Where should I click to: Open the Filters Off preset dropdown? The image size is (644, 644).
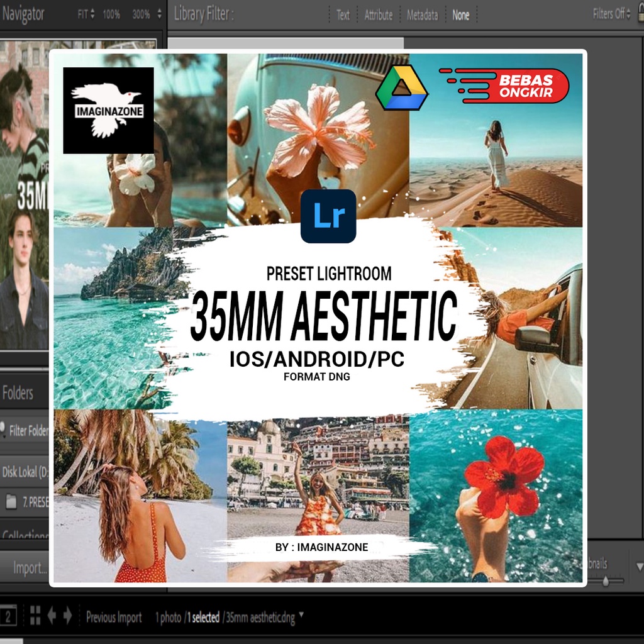tap(611, 14)
